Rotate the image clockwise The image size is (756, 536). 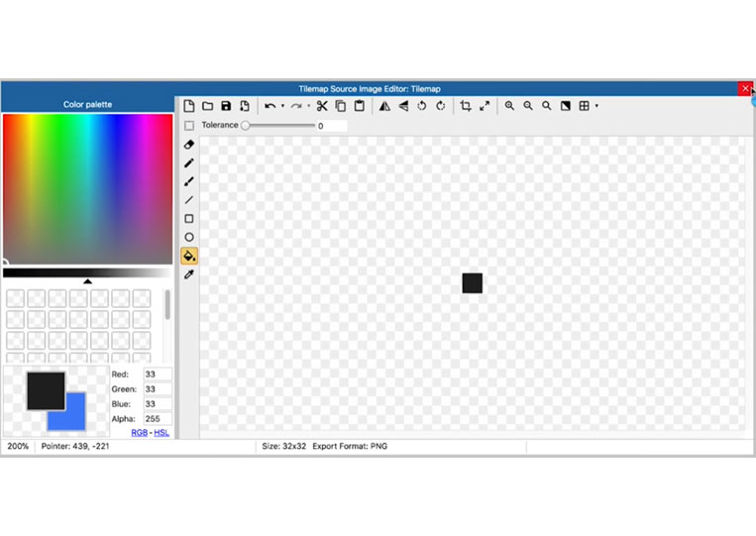click(x=440, y=106)
